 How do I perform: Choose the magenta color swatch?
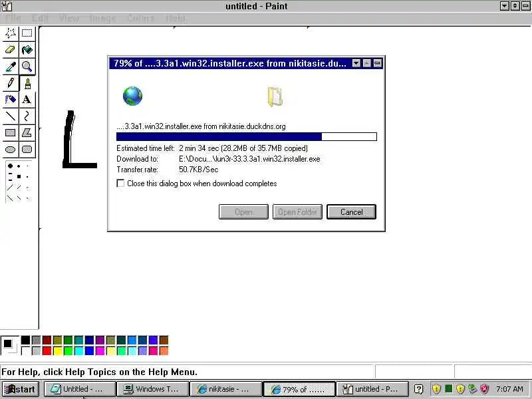point(100,350)
